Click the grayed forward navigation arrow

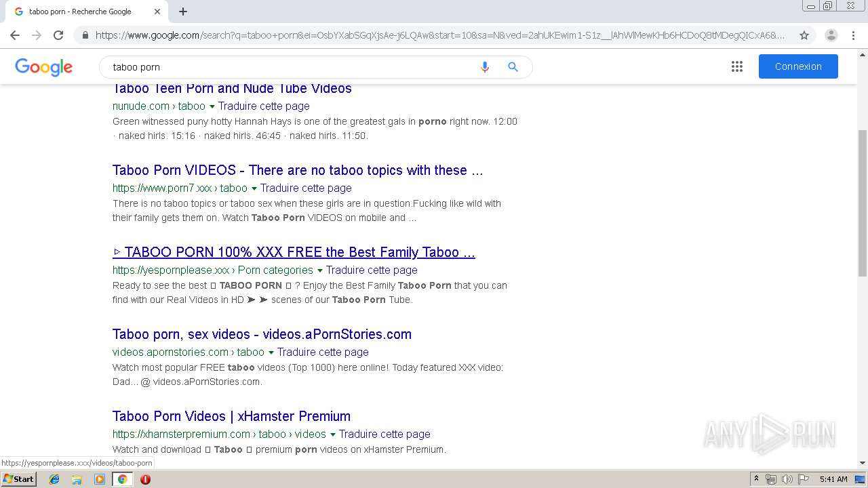37,35
